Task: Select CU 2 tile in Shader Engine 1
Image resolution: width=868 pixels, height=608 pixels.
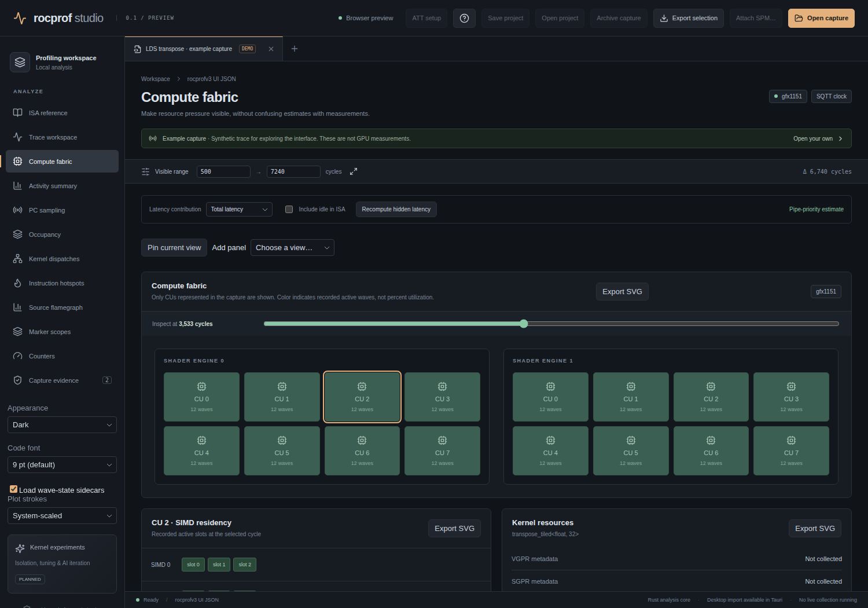Action: [711, 397]
